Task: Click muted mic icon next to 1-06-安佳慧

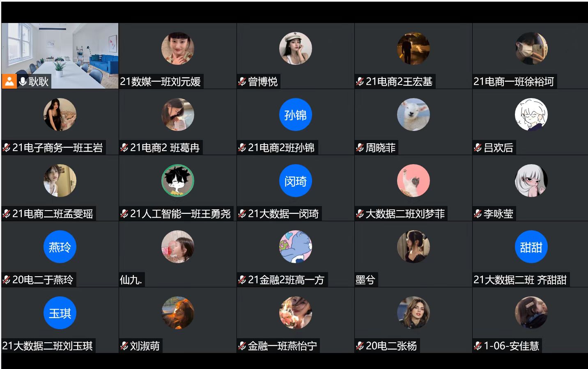Action: pyautogui.click(x=478, y=346)
